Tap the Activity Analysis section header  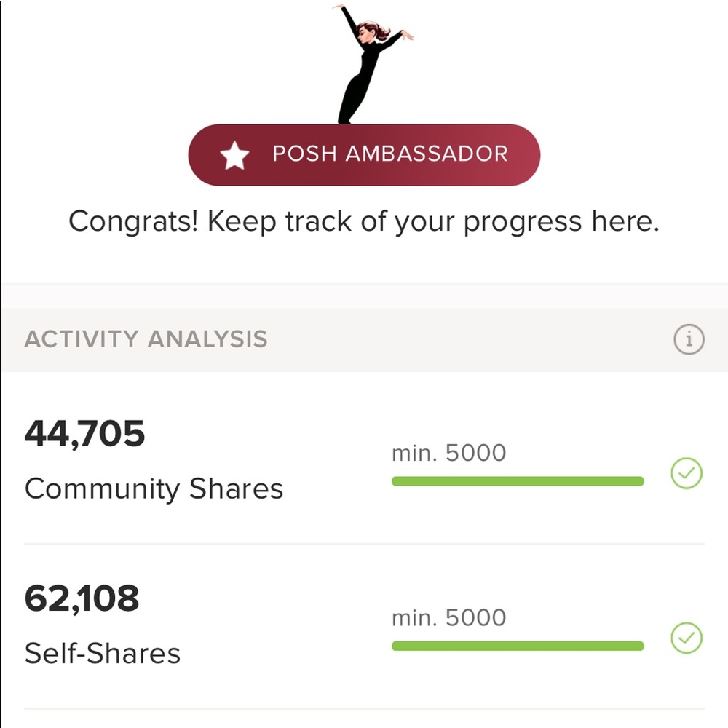pos(146,339)
